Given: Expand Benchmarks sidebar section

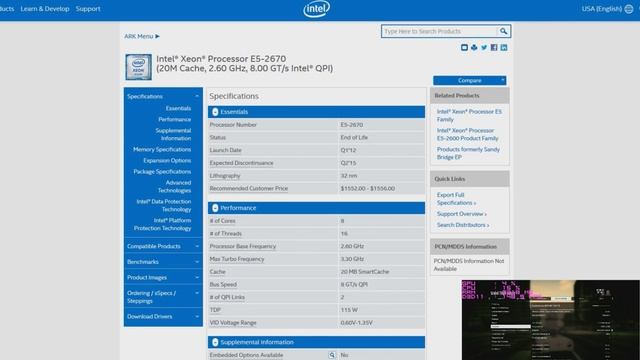Looking at the screenshot, I should click(163, 262).
